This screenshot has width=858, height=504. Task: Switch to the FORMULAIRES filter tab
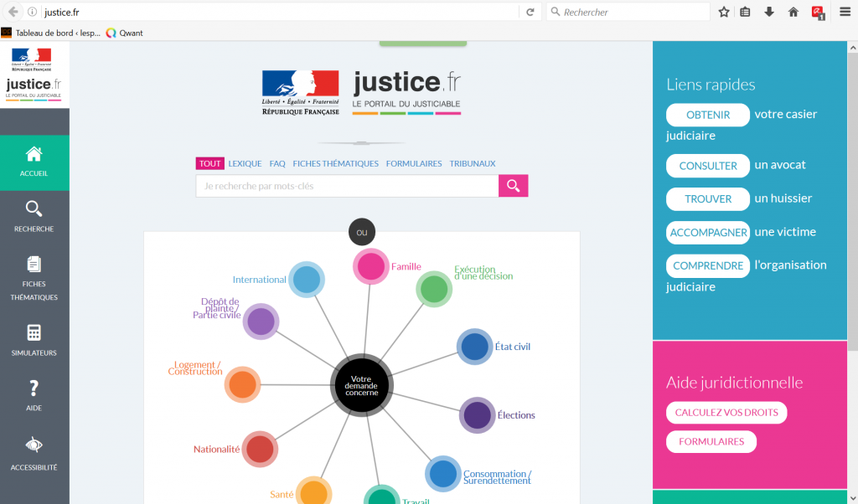[x=414, y=163]
